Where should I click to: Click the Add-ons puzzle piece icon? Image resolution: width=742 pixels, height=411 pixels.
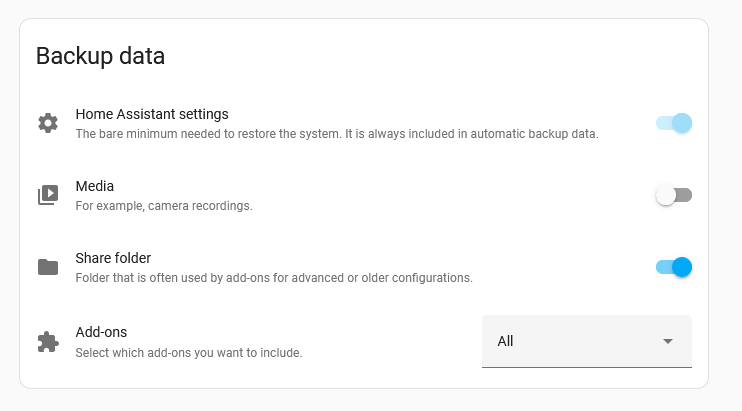tap(48, 342)
